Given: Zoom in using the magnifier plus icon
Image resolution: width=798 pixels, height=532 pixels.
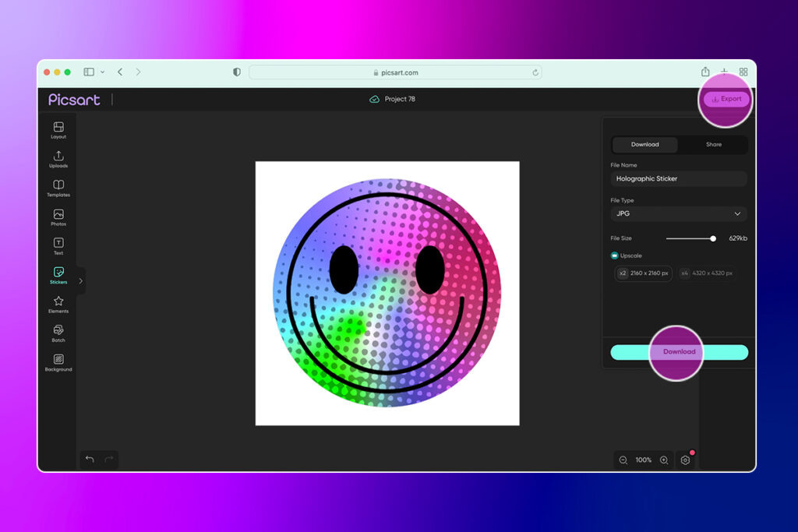Looking at the screenshot, I should click(x=664, y=460).
